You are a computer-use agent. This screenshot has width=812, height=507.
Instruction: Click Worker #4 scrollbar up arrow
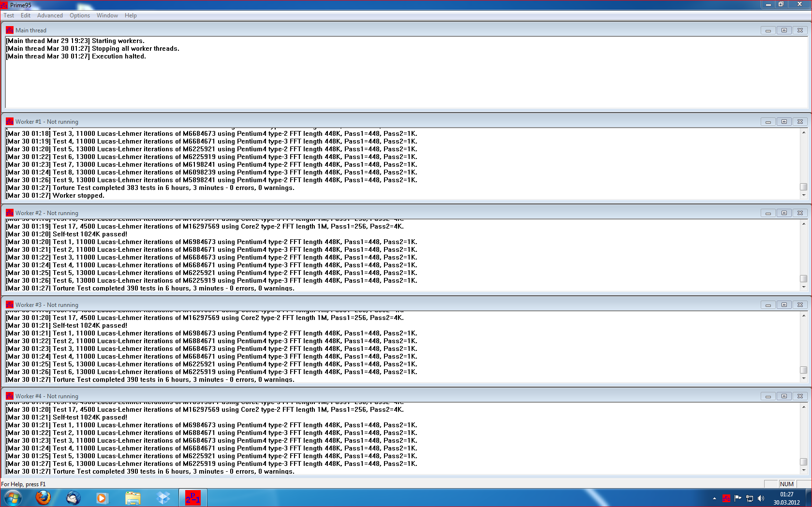click(803, 407)
